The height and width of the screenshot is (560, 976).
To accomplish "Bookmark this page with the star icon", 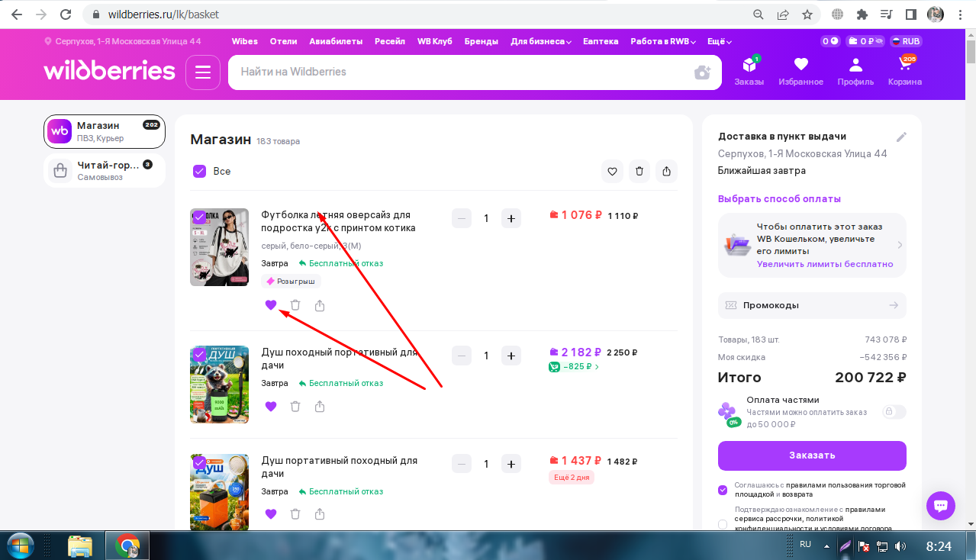I will click(x=807, y=14).
